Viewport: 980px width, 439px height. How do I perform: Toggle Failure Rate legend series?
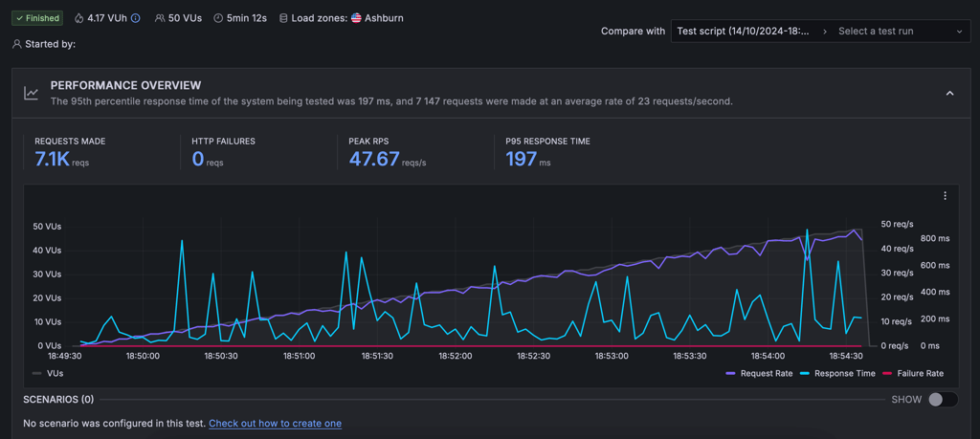[912, 373]
